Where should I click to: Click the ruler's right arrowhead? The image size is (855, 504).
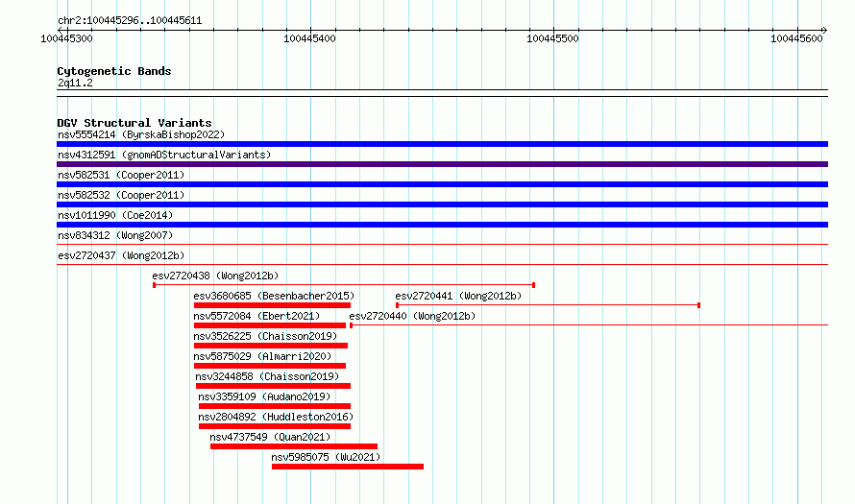tap(824, 30)
